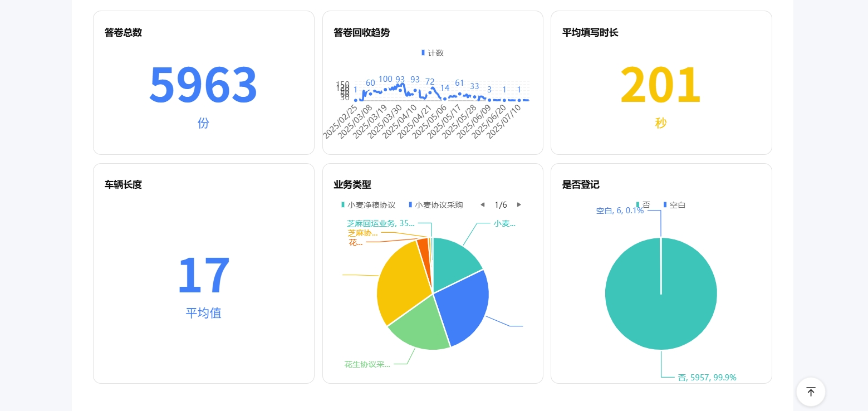
Task: Go to next legend page in 业务类型 chart
Action: tap(519, 205)
